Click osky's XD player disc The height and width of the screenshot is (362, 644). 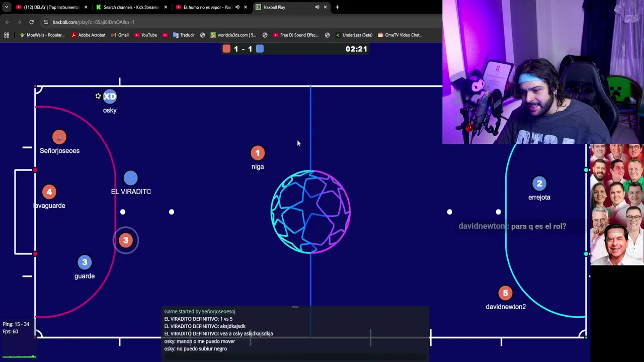110,97
